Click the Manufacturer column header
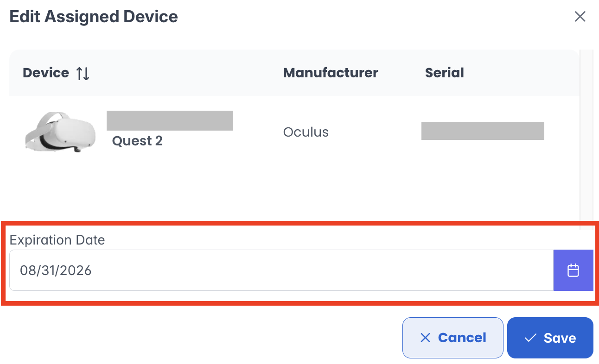The width and height of the screenshot is (599, 364). [331, 73]
